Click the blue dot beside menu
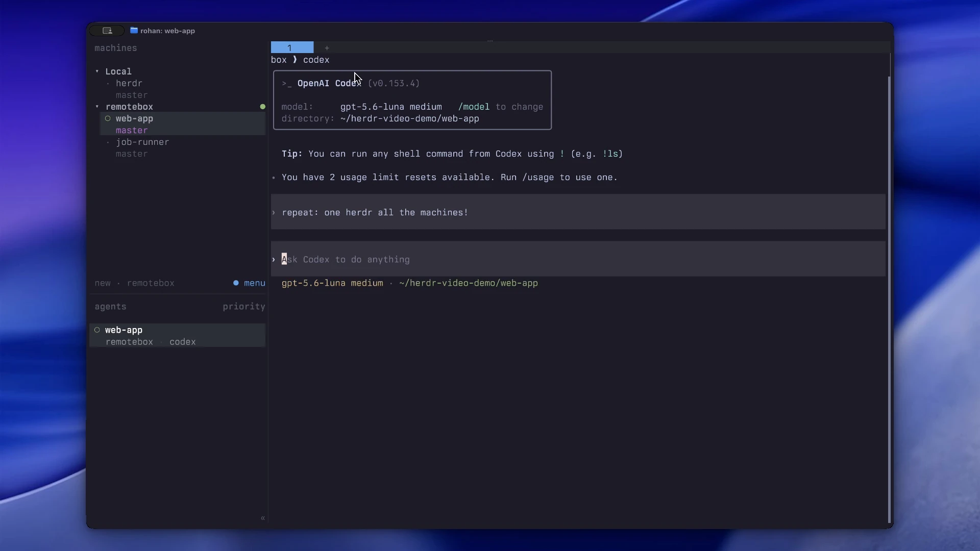 [236, 283]
